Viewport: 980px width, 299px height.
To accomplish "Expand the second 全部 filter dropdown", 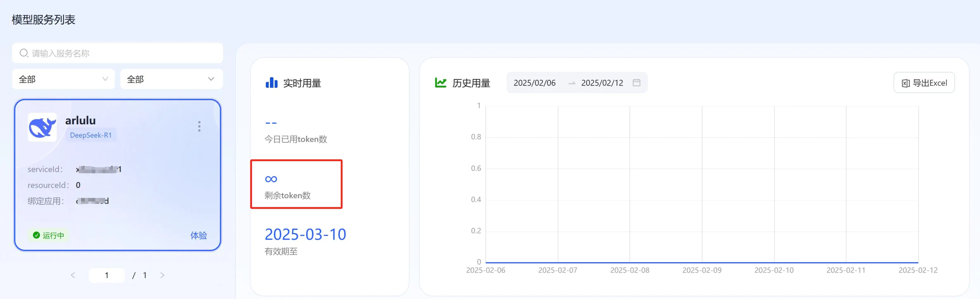I will pyautogui.click(x=171, y=79).
